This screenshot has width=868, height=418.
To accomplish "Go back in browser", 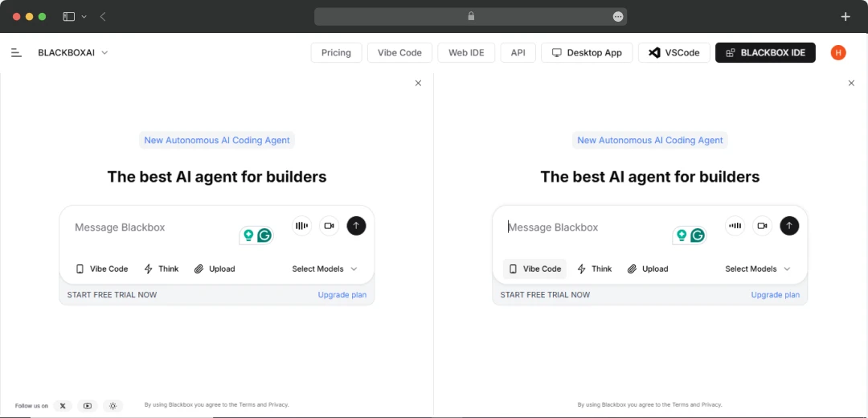I will point(103,17).
